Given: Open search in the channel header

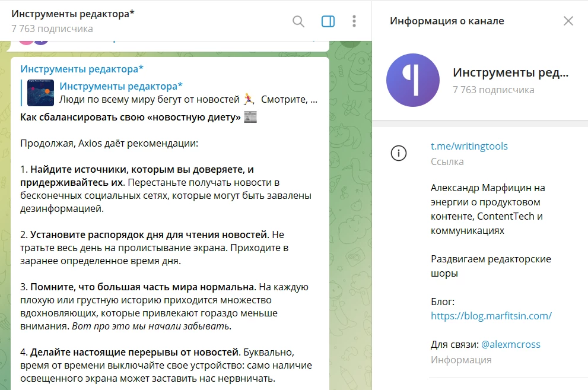Looking at the screenshot, I should [x=298, y=21].
